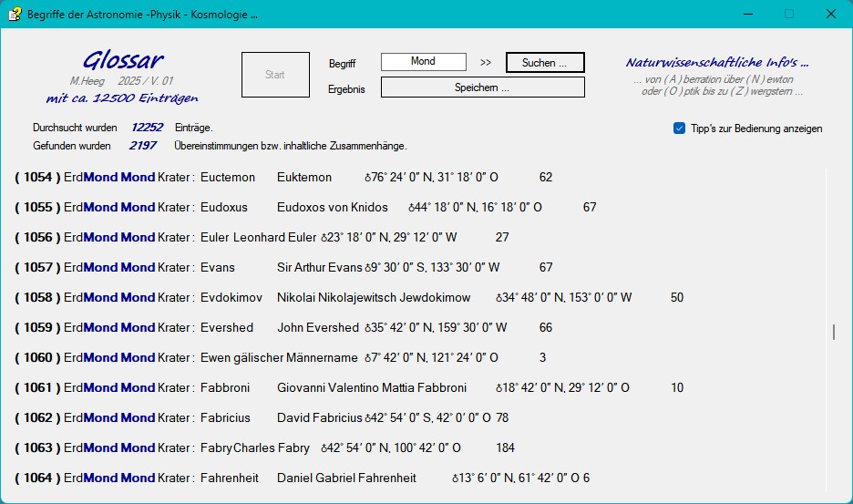Click coordinates 76° 24' 0" N, 31° 18' 0" O
The image size is (853, 504).
pyautogui.click(x=431, y=177)
